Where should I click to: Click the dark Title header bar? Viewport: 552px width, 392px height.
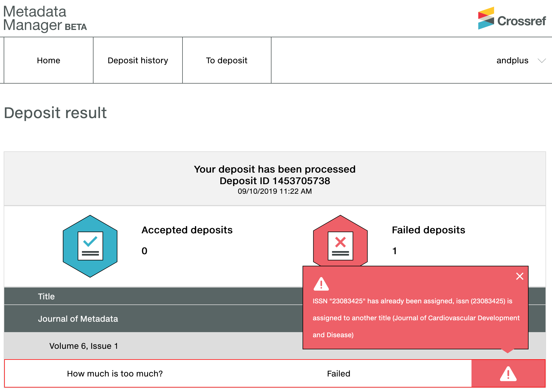point(46,296)
